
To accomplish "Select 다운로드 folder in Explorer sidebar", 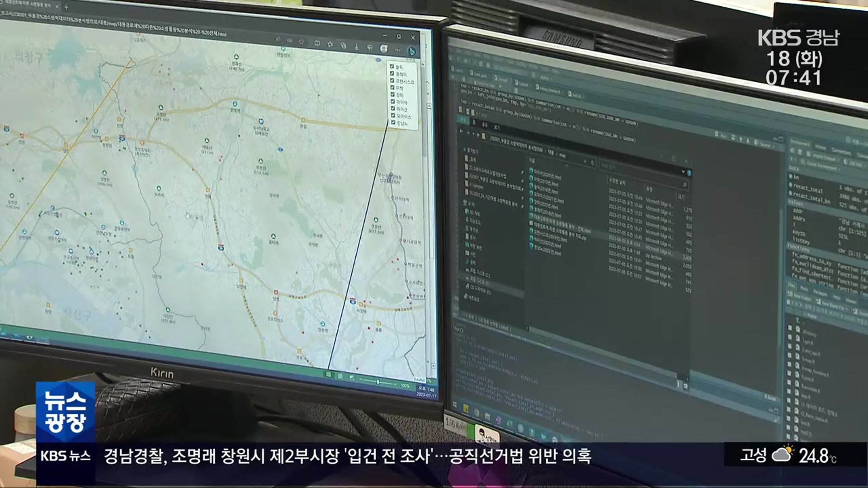I will click(472, 221).
